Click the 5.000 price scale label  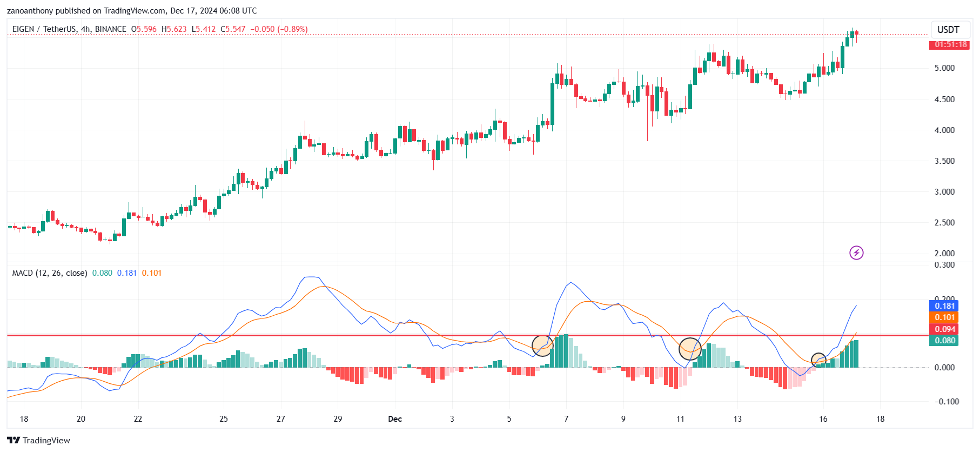click(944, 68)
